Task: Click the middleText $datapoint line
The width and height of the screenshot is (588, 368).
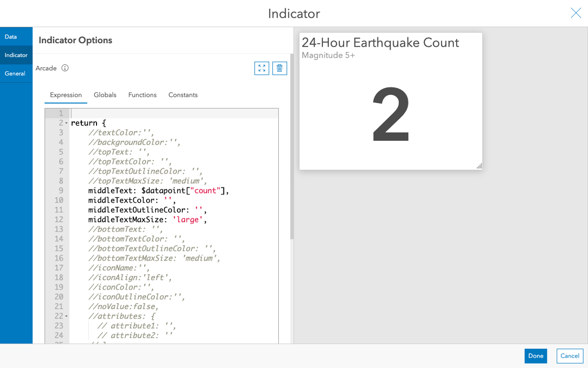Action: (x=159, y=190)
